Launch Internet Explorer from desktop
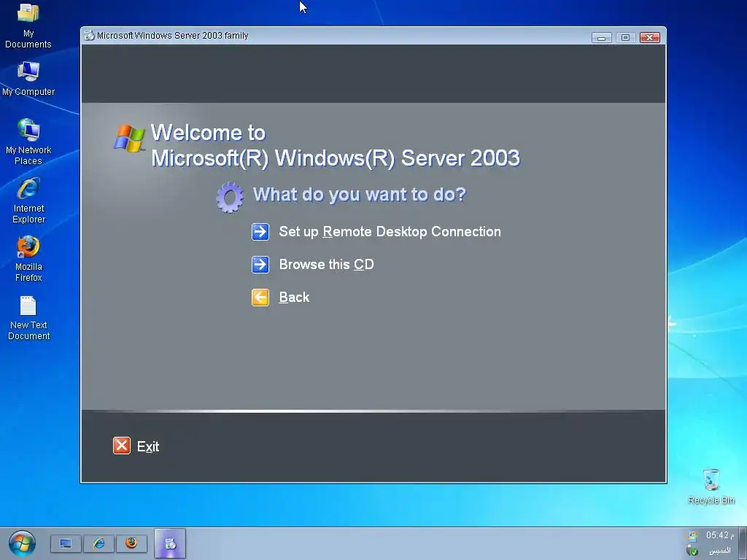 28,200
